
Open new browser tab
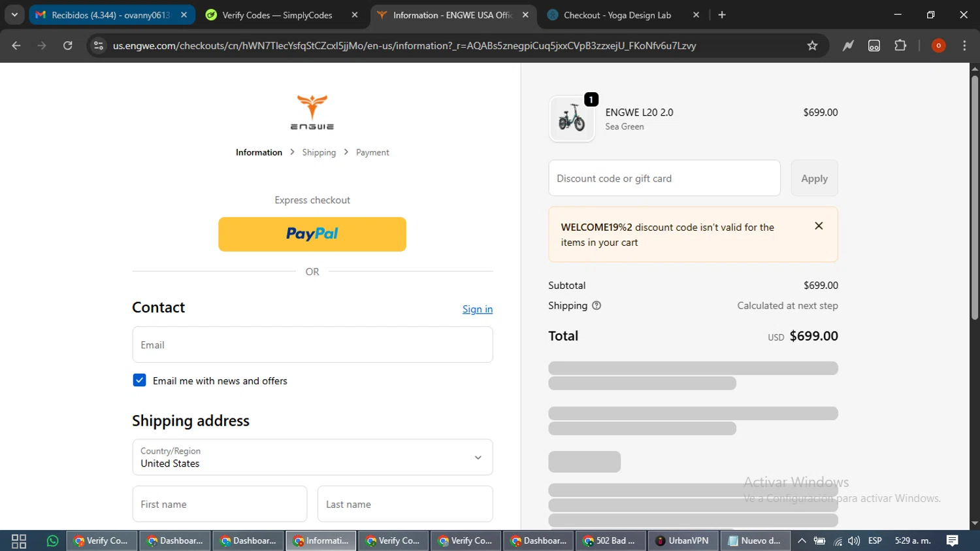tap(722, 15)
